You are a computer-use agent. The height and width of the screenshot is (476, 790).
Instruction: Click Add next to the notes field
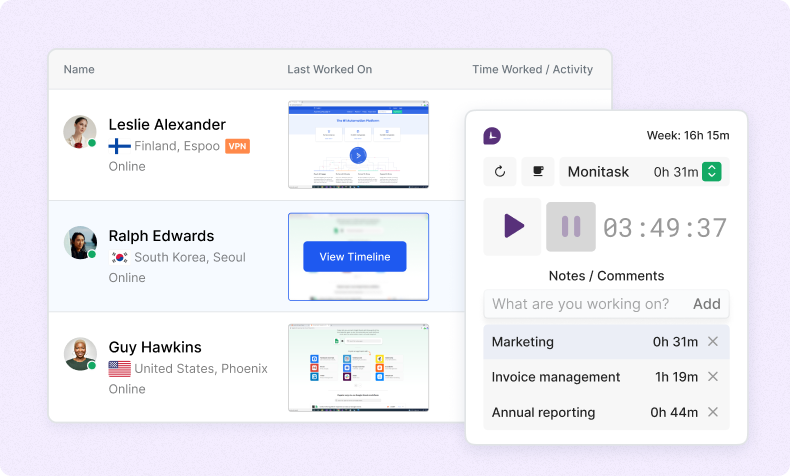tap(706, 304)
